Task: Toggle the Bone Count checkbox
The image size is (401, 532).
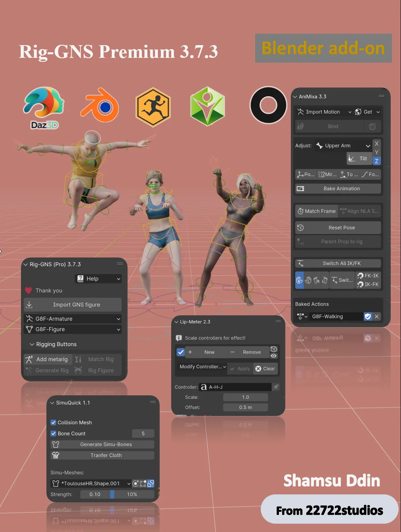Action: pyautogui.click(x=53, y=434)
